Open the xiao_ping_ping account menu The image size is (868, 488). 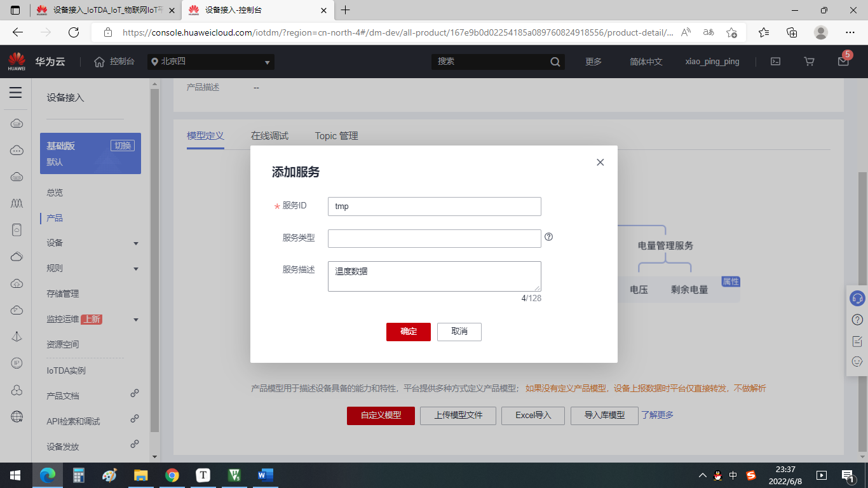pyautogui.click(x=712, y=62)
